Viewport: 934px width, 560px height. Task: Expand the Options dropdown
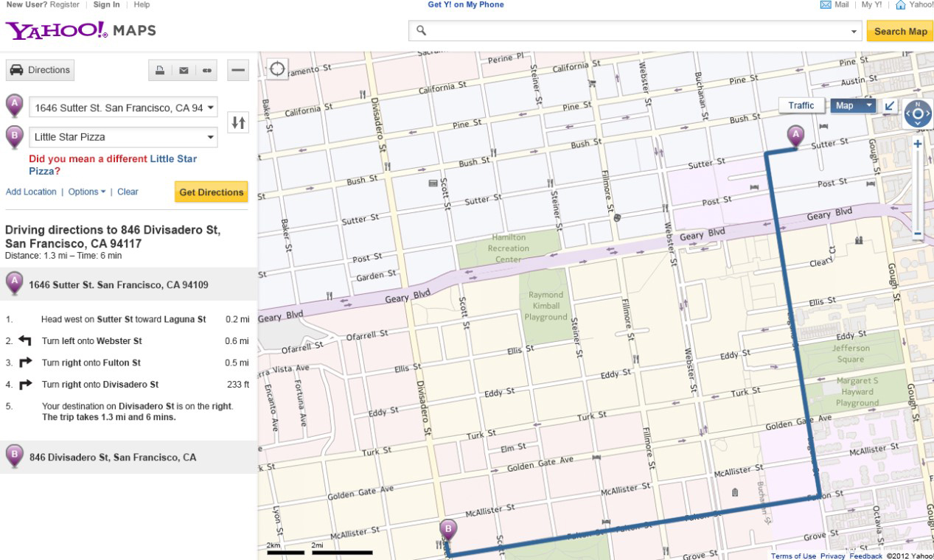86,192
